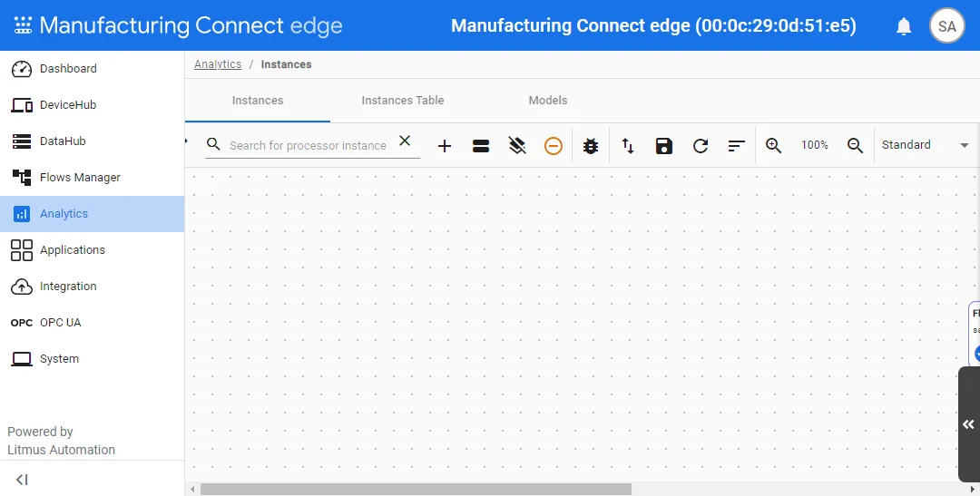Click the Applications grid icon
This screenshot has height=496, width=980.
22,250
